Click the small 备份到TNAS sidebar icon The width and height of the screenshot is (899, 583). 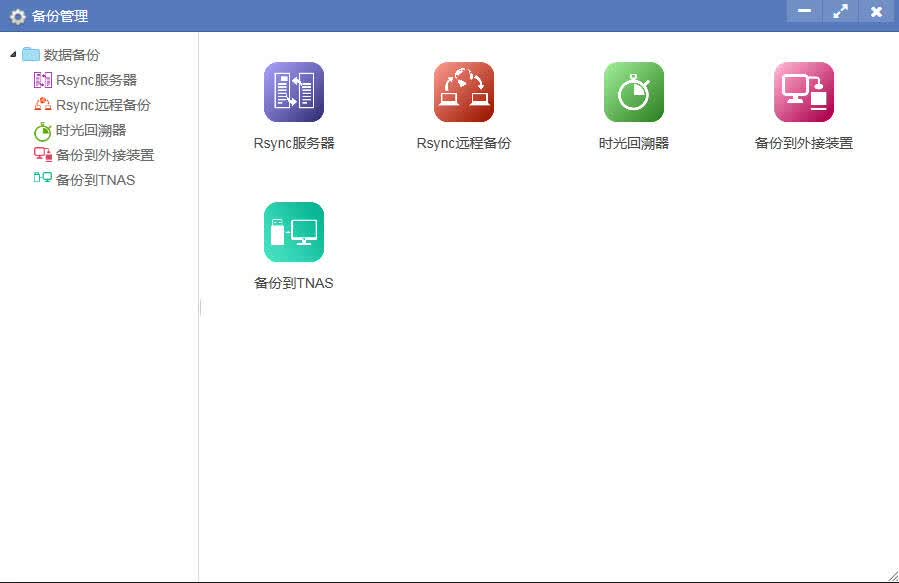click(42, 178)
